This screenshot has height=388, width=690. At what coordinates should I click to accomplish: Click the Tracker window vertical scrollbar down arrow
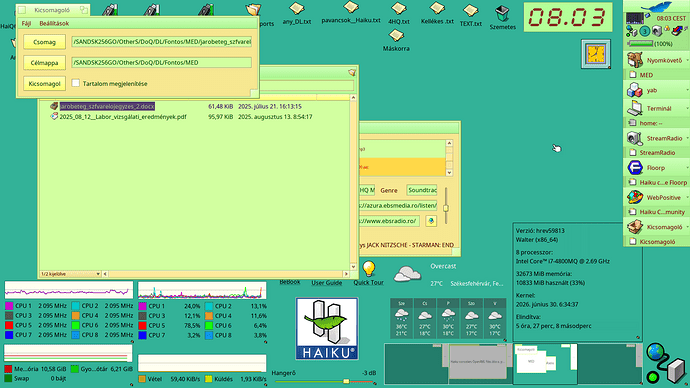[353, 267]
